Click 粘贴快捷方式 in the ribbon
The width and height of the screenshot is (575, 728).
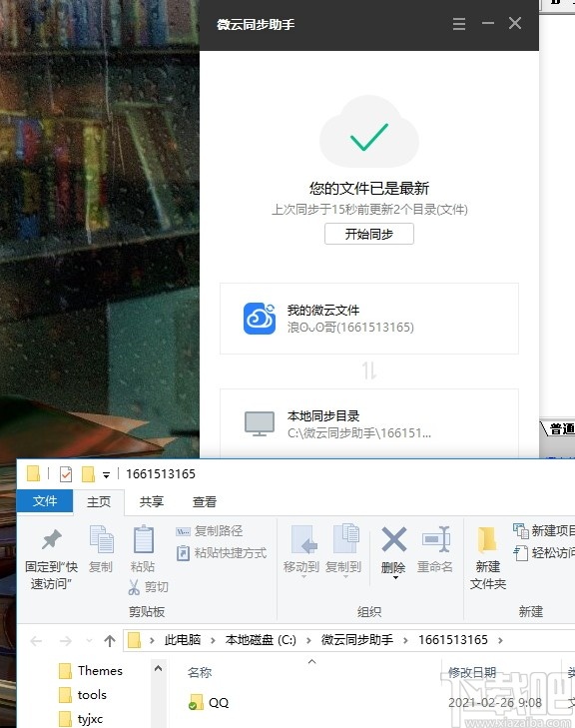click(222, 553)
